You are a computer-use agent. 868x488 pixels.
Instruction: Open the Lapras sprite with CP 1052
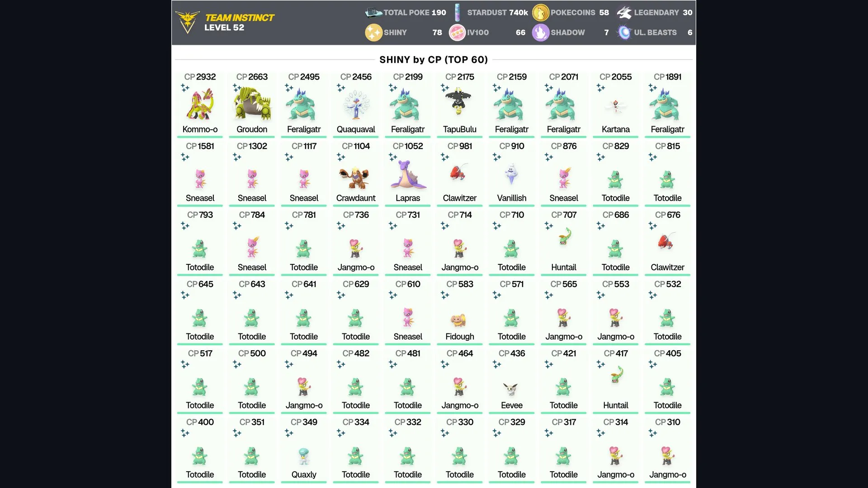pyautogui.click(x=408, y=174)
